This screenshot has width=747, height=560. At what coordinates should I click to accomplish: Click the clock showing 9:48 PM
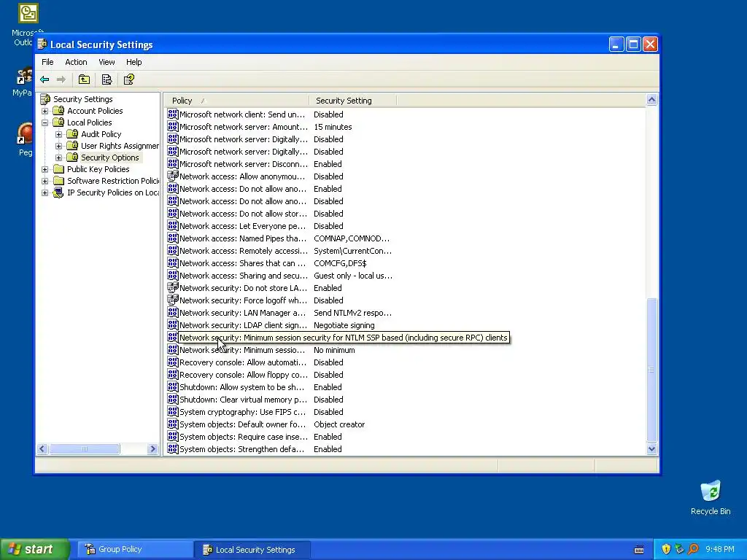point(720,549)
